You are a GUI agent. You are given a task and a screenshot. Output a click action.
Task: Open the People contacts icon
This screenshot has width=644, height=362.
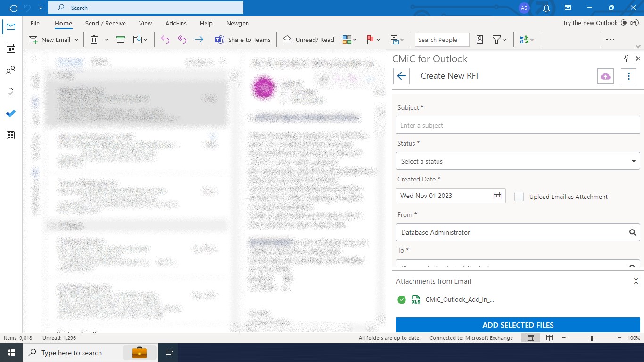pos(10,71)
